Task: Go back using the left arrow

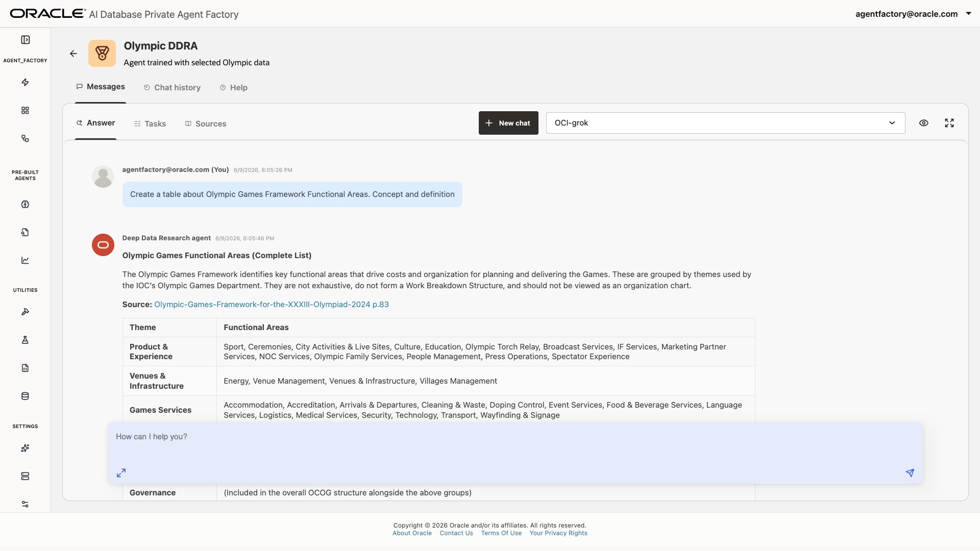Action: click(73, 54)
